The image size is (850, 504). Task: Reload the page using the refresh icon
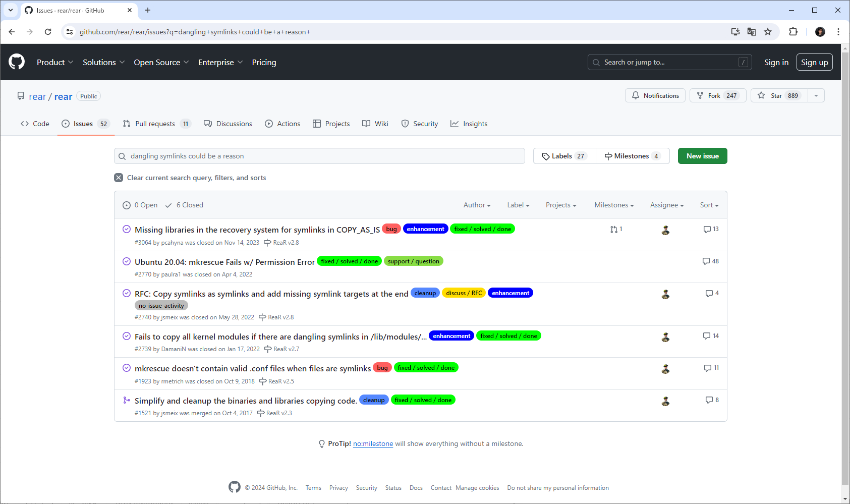(x=48, y=32)
